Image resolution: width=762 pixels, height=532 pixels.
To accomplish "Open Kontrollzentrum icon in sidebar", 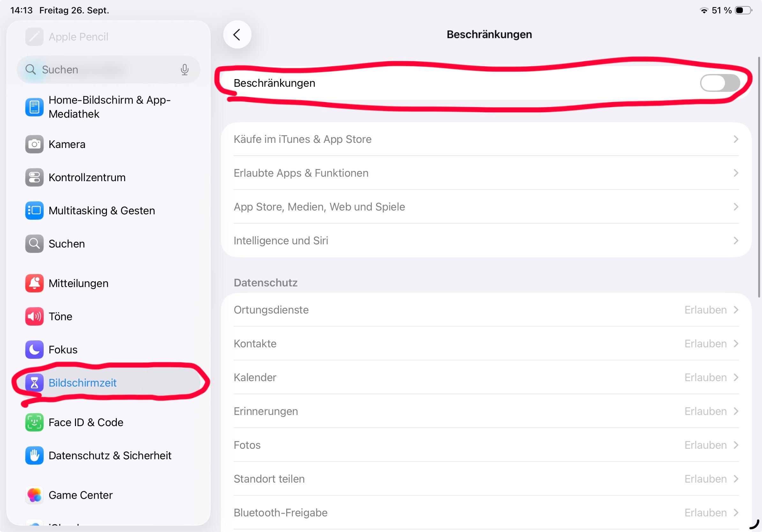I will [x=34, y=177].
